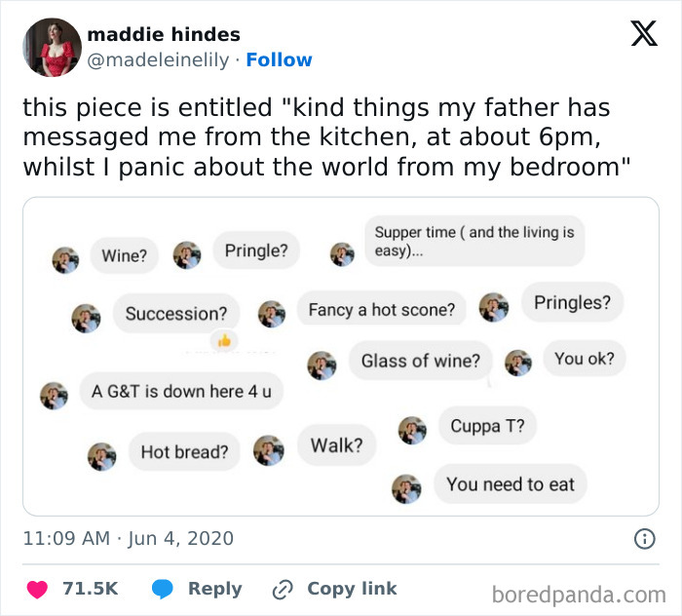
Task: Follow the madeleinelily account
Action: (x=279, y=60)
